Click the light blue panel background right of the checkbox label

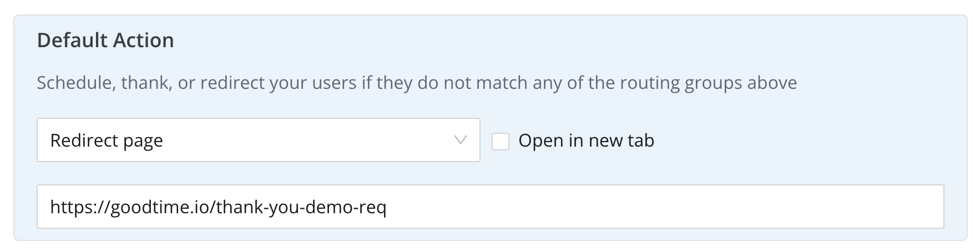[x=805, y=140]
